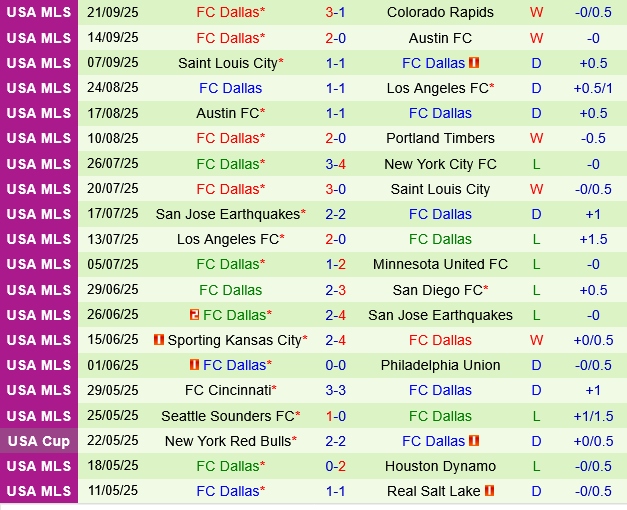Click the 3-4 score against New York City FC
This screenshot has width=627, height=510.
pos(336,164)
